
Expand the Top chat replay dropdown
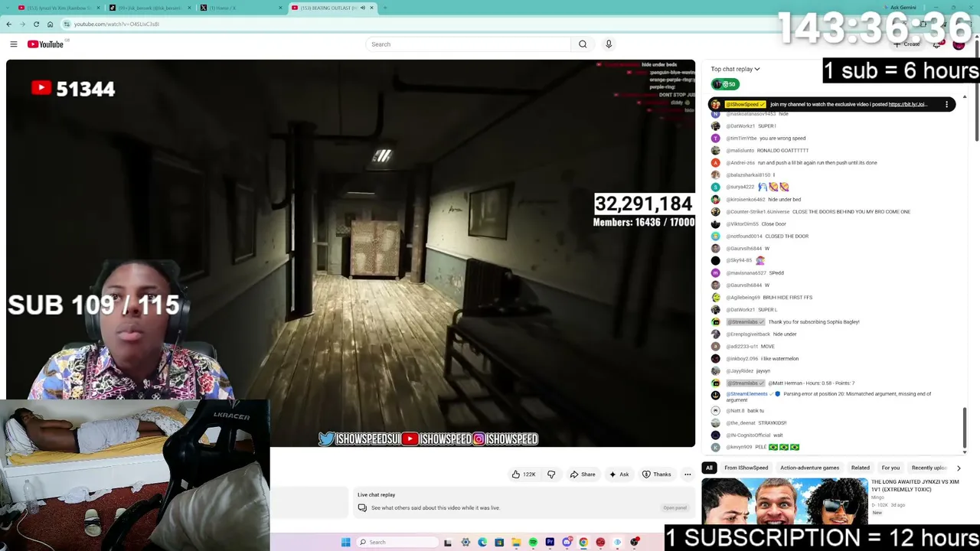(x=735, y=69)
